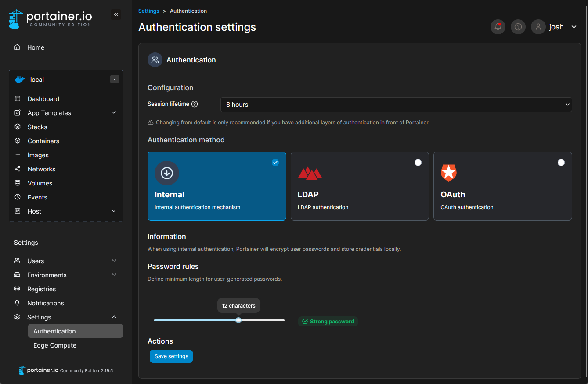Select the Internal authentication radio option
The width and height of the screenshot is (588, 384).
click(x=275, y=163)
